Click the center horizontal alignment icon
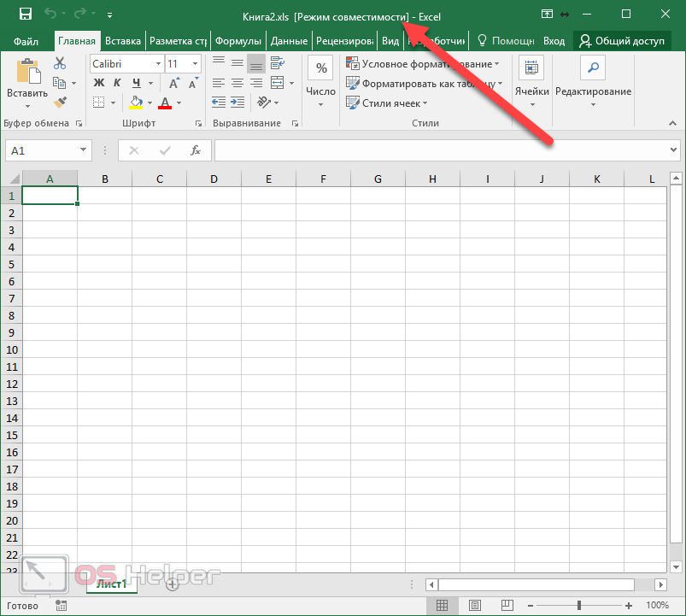 point(237,83)
